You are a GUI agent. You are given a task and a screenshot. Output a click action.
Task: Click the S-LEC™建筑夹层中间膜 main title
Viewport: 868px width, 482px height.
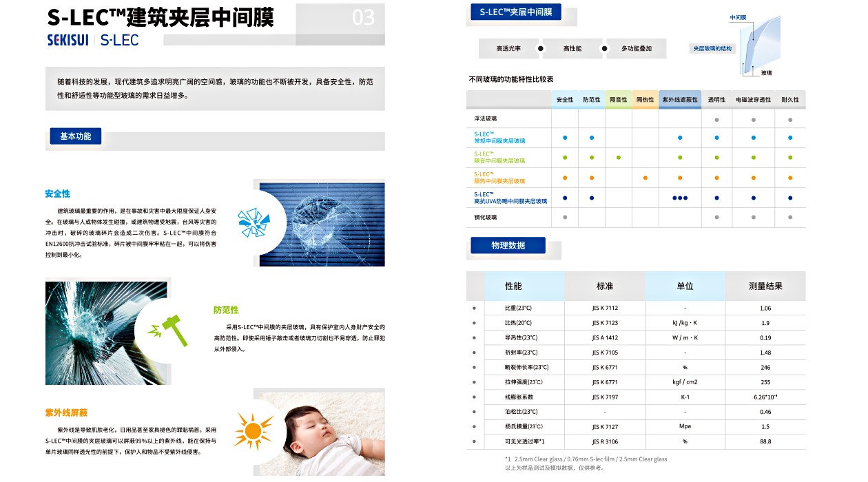(x=161, y=18)
